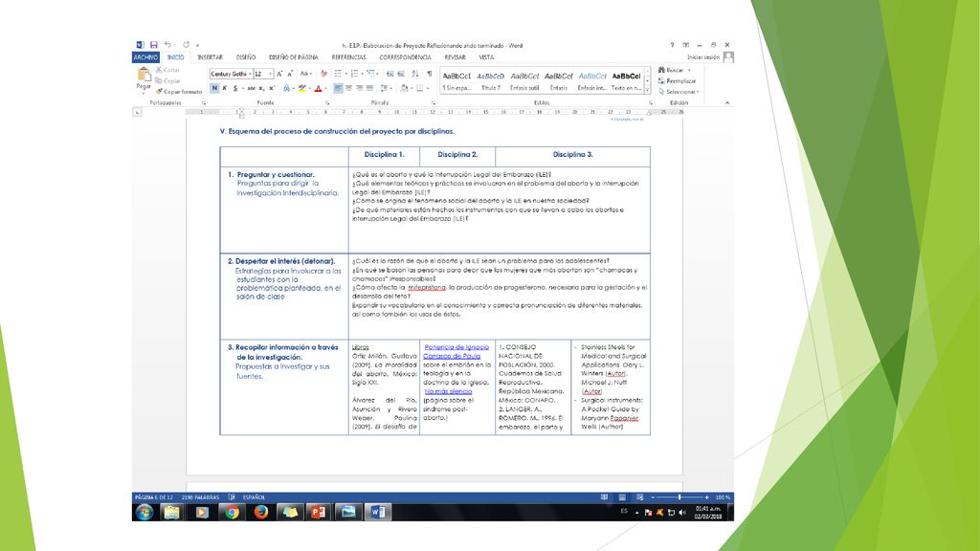This screenshot has height=551, width=980.
Task: Redo the last action
Action: point(187,45)
